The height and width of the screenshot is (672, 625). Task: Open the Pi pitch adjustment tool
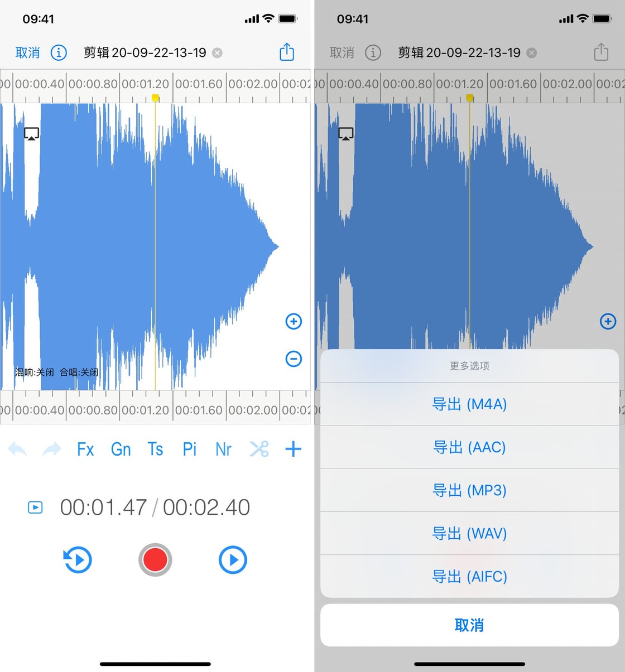189,449
